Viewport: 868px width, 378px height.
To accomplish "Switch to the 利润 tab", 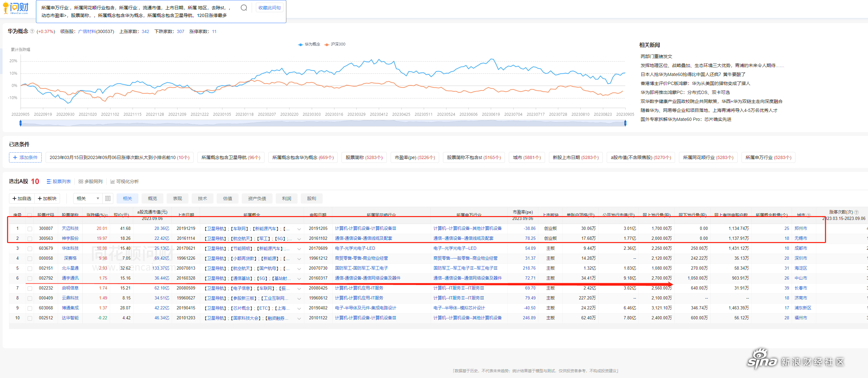I will coord(286,198).
